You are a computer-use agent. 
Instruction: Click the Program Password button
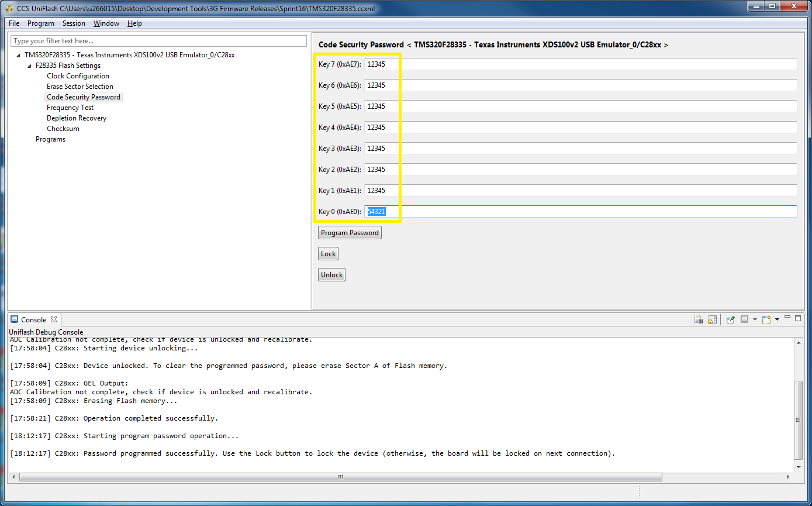[350, 233]
